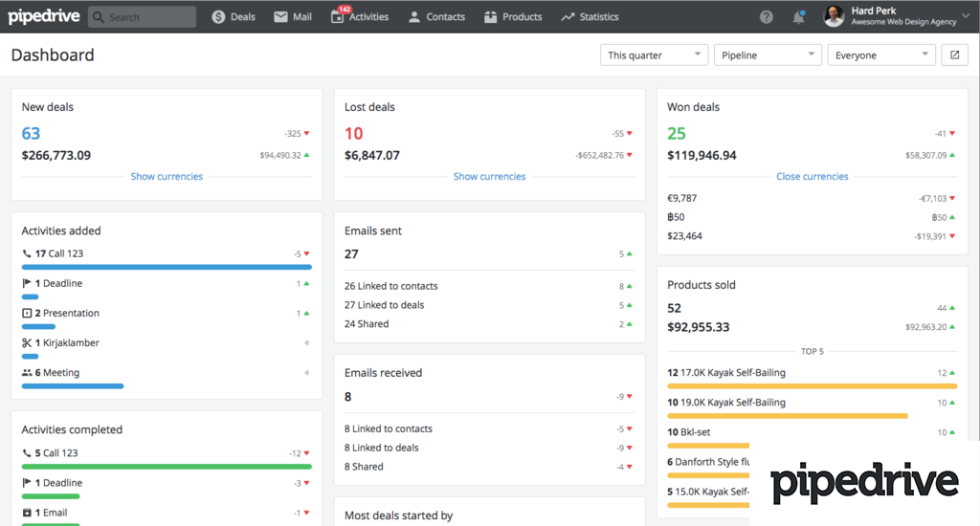
Task: Click the dashboard share/export icon button
Action: pyautogui.click(x=954, y=55)
